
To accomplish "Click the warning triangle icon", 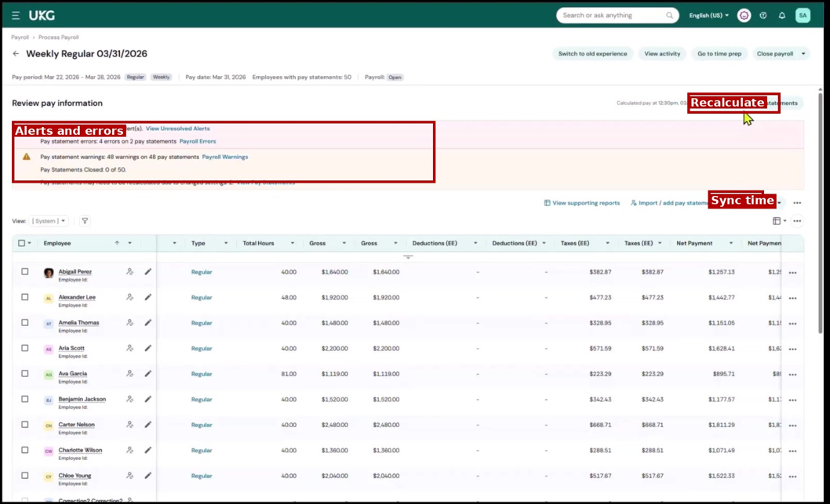I will click(27, 157).
